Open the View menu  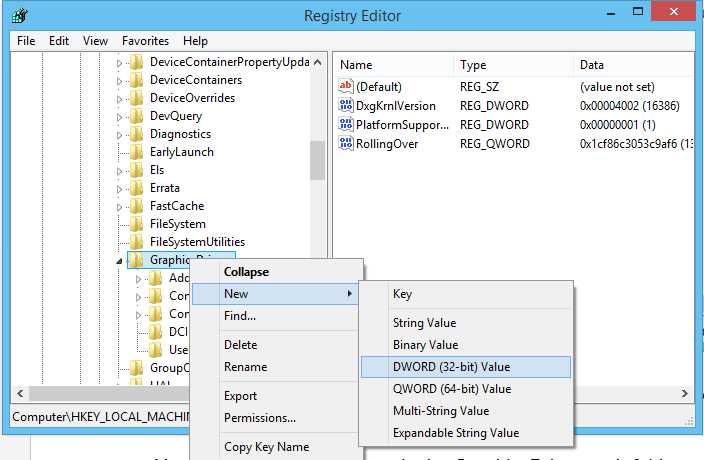(x=95, y=41)
